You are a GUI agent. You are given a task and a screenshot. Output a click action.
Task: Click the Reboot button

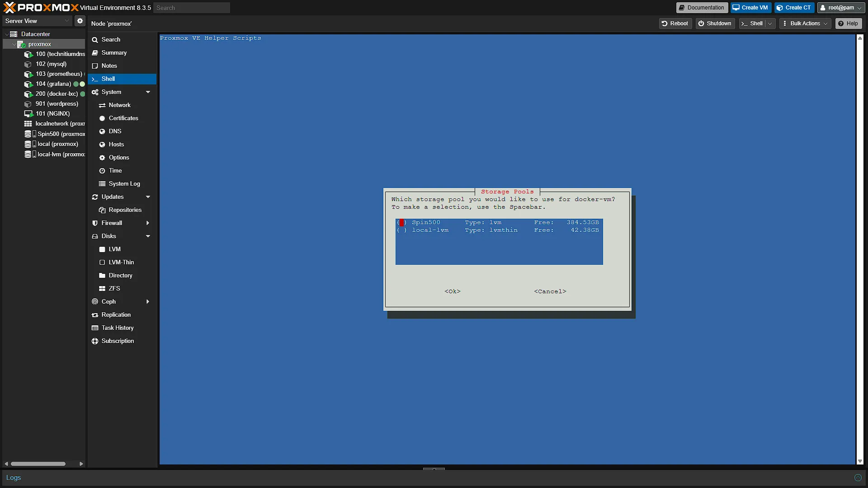[675, 23]
